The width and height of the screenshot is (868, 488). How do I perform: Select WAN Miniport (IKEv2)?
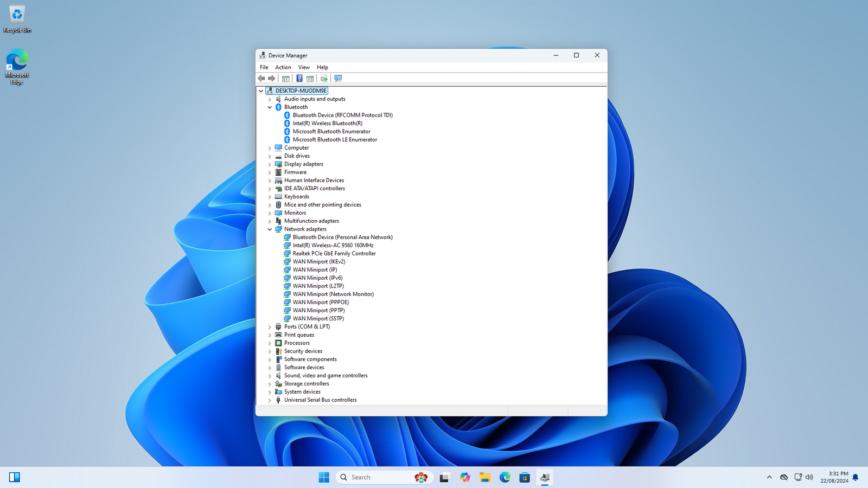[x=319, y=261]
